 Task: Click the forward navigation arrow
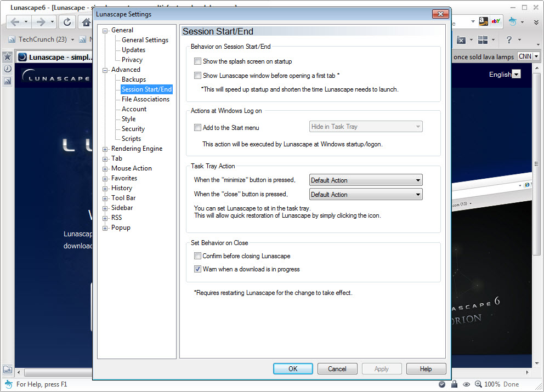click(41, 22)
